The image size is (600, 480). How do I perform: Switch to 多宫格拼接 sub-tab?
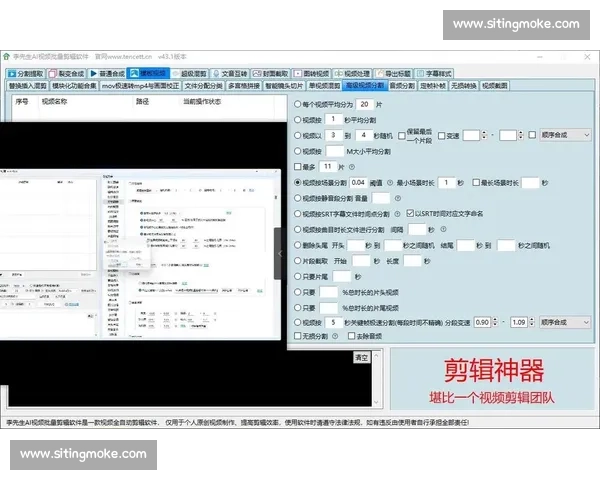pyautogui.click(x=244, y=86)
